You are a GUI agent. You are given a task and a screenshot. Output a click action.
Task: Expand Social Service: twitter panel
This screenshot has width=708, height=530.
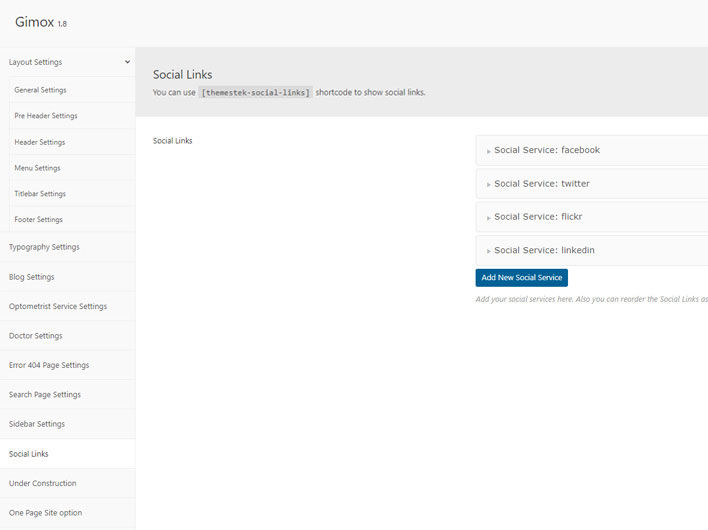541,184
